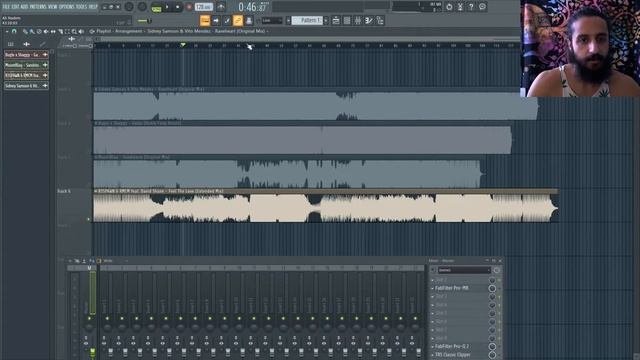The image size is (640, 360).
Task: Select the Playback speaker tool in playlist
Action: pyautogui.click(x=81, y=31)
